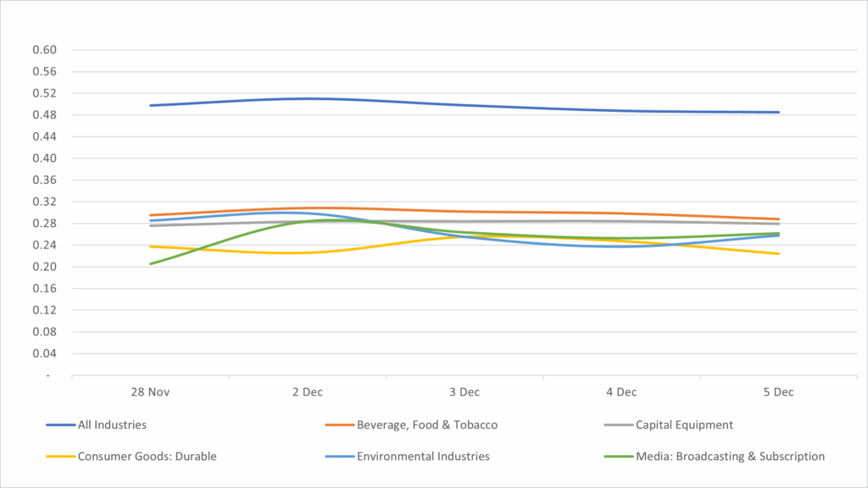The image size is (868, 488).
Task: Click the Environmental Industries legend entry
Action: (423, 456)
